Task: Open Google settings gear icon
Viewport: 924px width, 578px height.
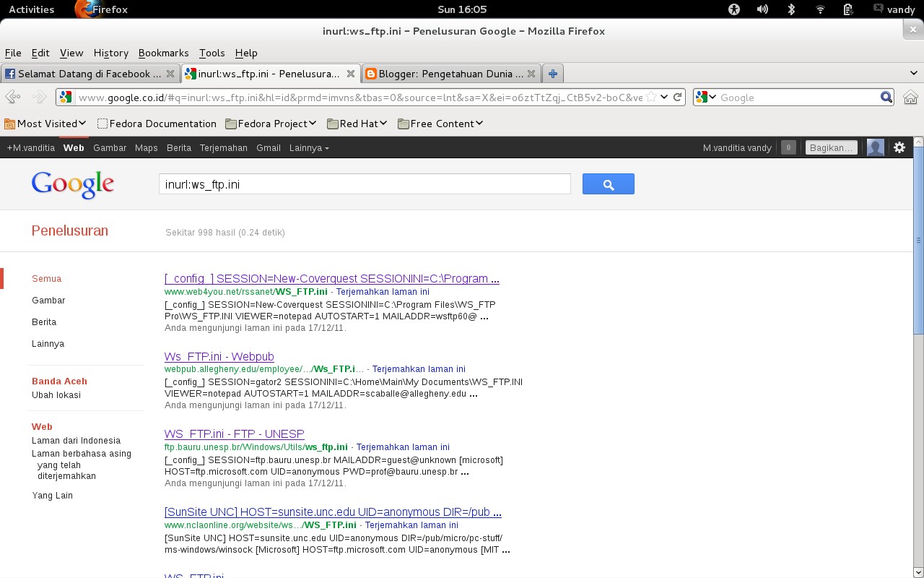Action: point(899,147)
